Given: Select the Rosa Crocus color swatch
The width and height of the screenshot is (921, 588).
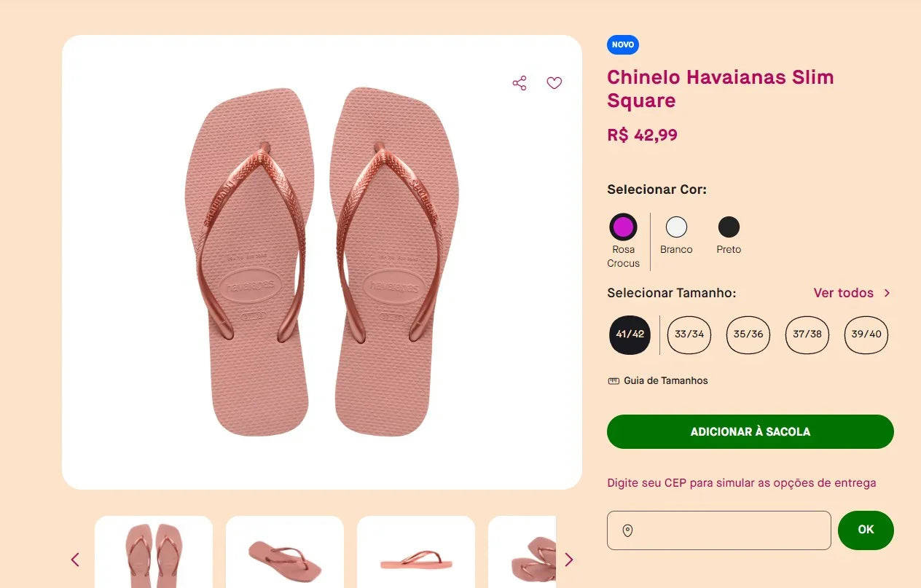Looking at the screenshot, I should [x=623, y=227].
